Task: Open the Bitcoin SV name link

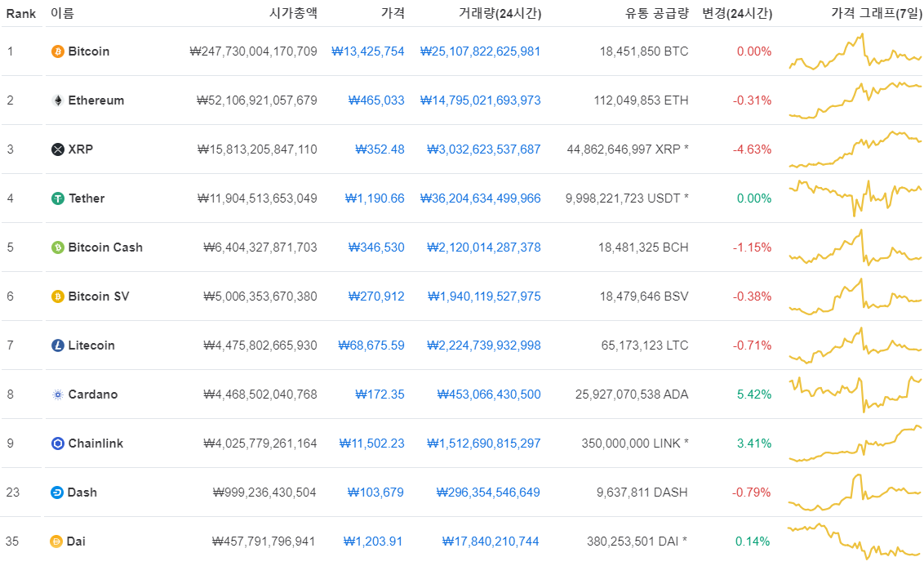Action: tap(99, 296)
